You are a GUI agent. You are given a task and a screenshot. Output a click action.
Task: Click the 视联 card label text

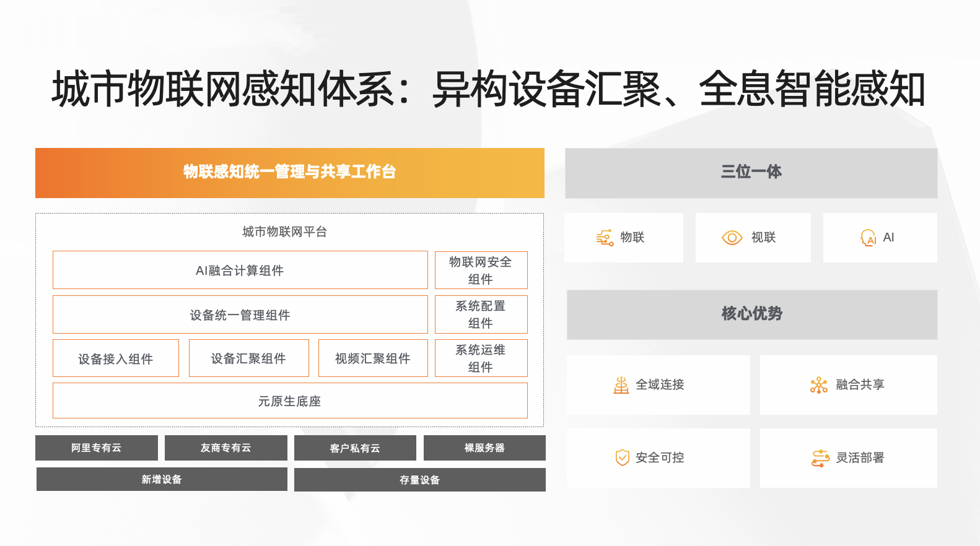[x=764, y=237]
